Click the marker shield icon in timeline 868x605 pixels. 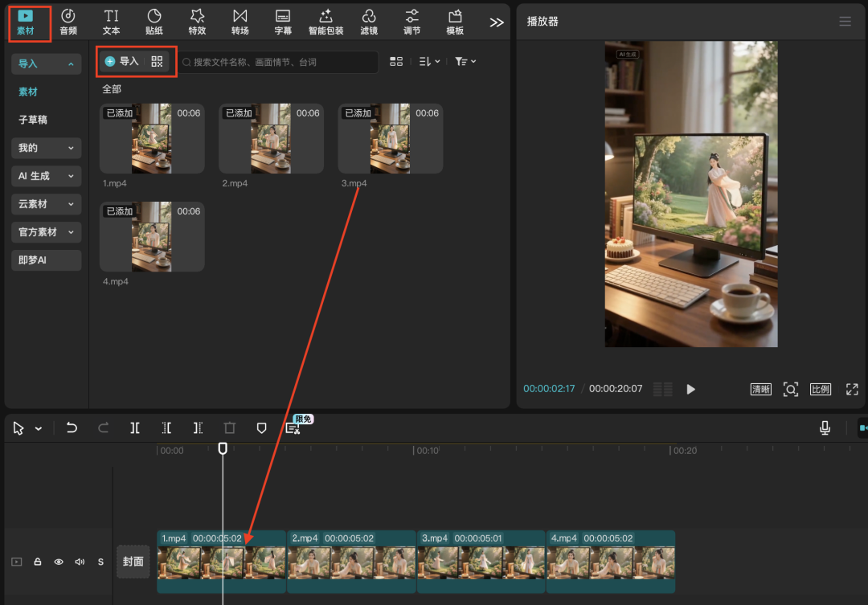261,428
